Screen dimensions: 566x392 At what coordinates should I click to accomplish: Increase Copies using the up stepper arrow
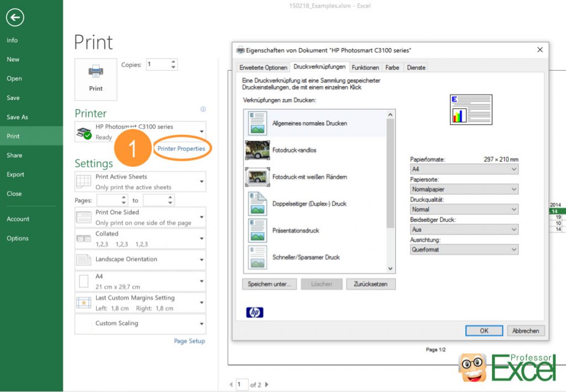[174, 61]
